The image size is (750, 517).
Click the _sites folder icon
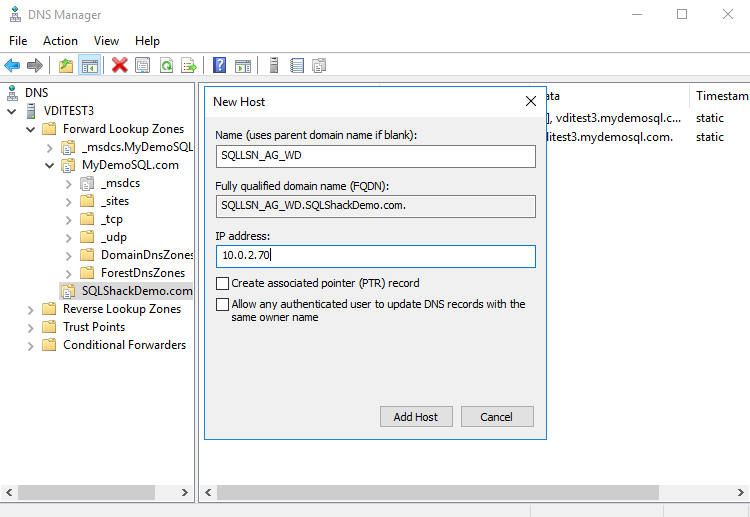point(87,201)
